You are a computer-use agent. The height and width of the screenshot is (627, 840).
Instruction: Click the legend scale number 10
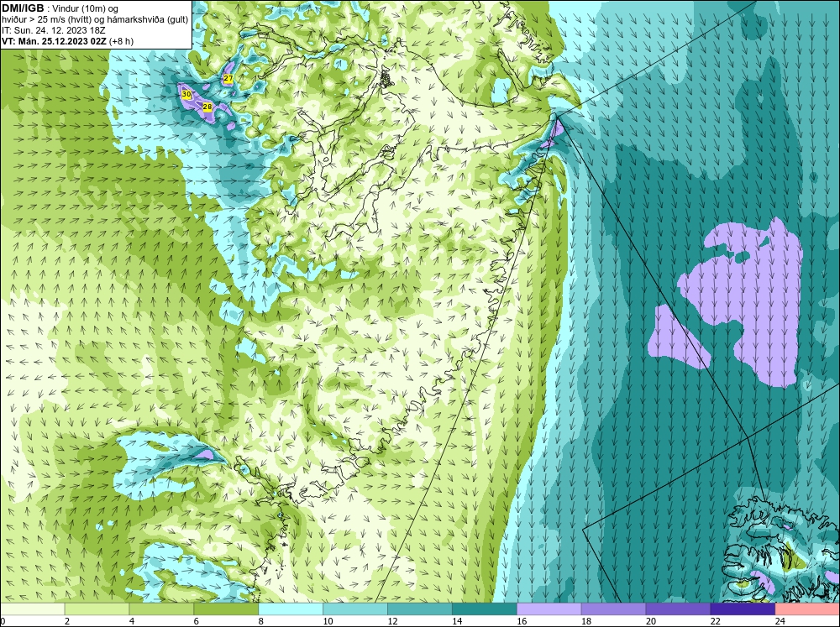click(x=328, y=621)
